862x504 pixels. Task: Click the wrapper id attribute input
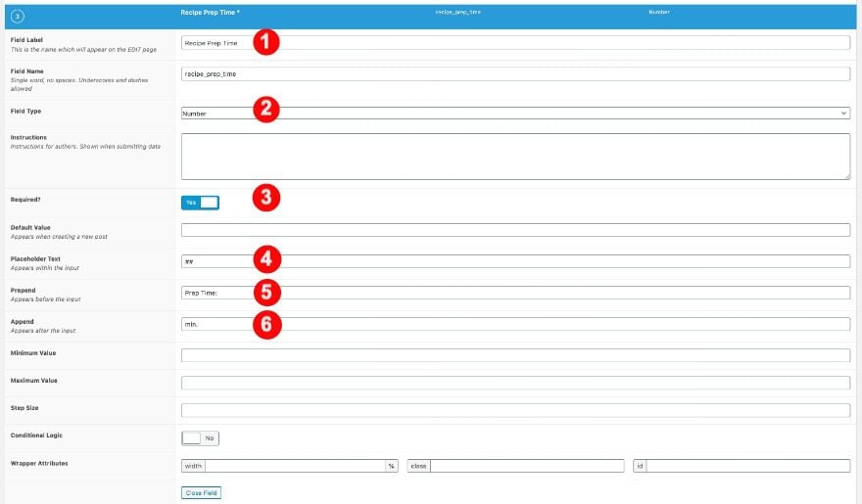pos(747,466)
